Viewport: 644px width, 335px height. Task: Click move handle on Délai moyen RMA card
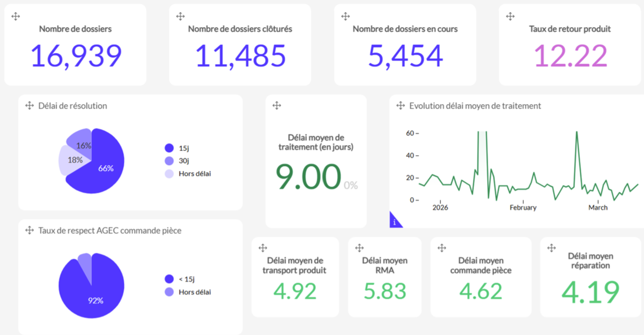click(x=359, y=248)
